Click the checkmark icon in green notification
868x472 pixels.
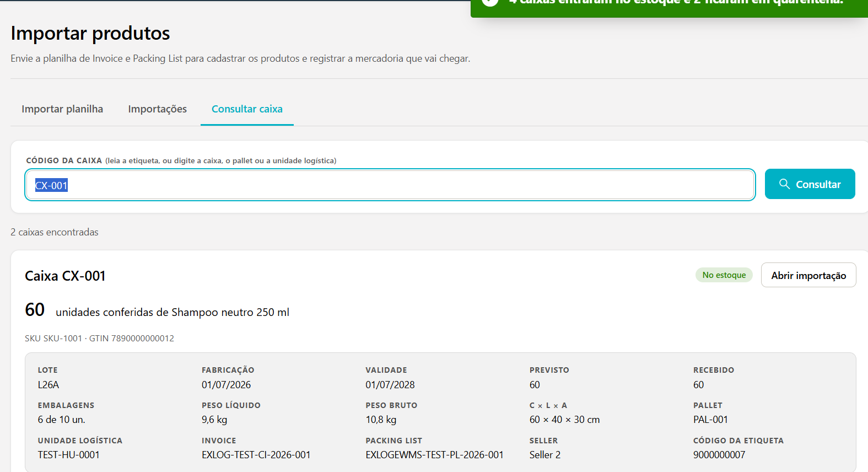click(x=490, y=2)
